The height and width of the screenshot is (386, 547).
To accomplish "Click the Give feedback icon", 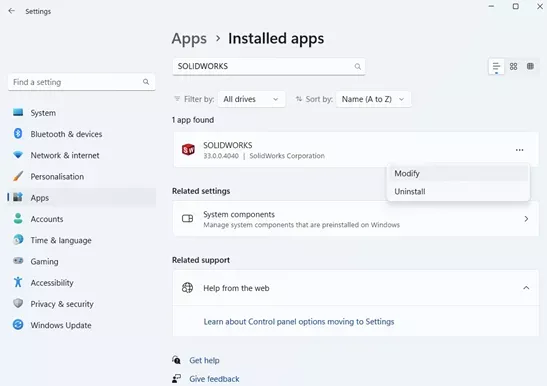I will click(x=177, y=378).
